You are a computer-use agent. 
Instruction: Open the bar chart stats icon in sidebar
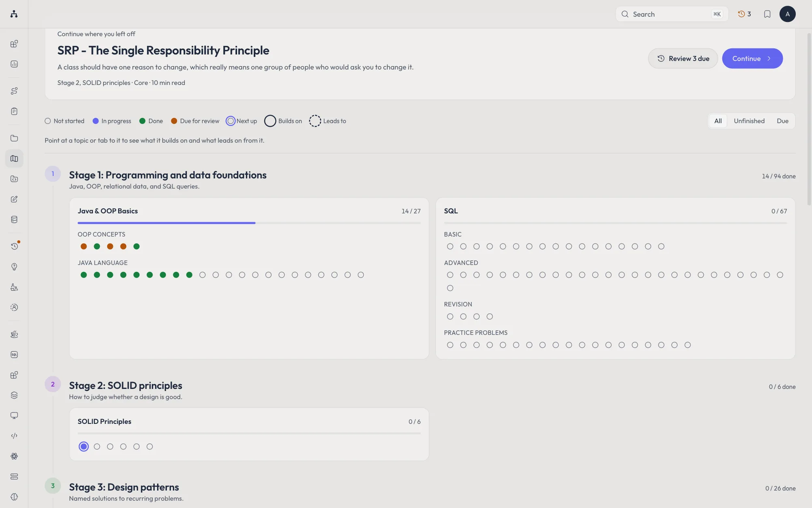(14, 64)
